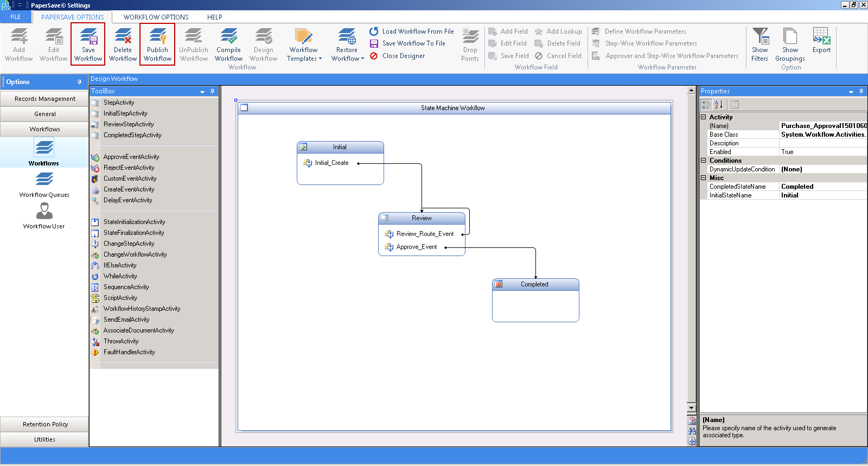Select FaultHandlerActivity in the ToolBox
868x466 pixels.
[129, 352]
